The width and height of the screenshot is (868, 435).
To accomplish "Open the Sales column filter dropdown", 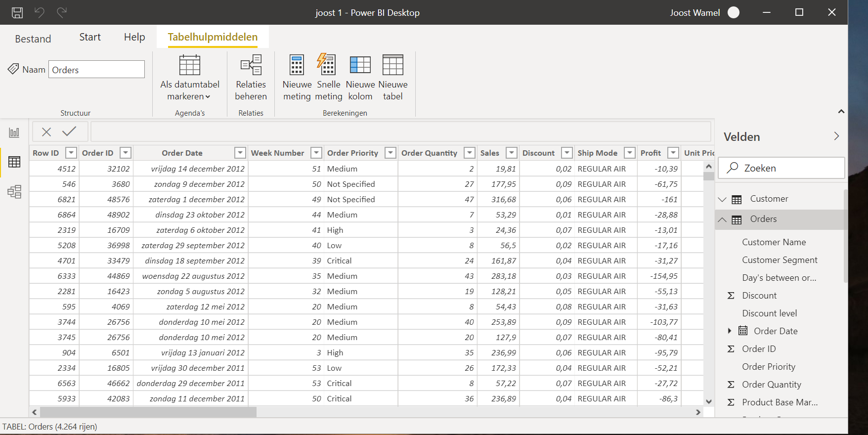I will 512,153.
